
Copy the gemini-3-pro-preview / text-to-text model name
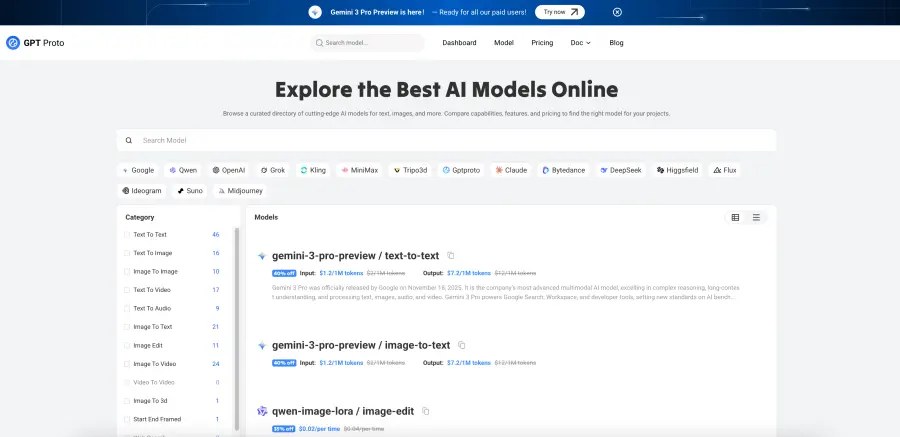click(x=451, y=256)
